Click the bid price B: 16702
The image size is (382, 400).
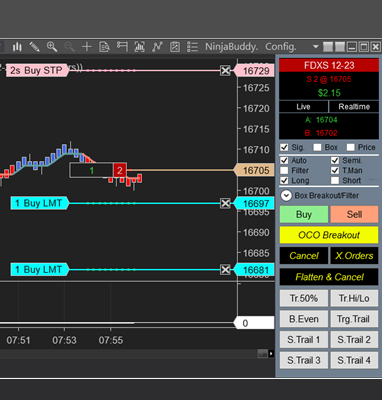(321, 133)
